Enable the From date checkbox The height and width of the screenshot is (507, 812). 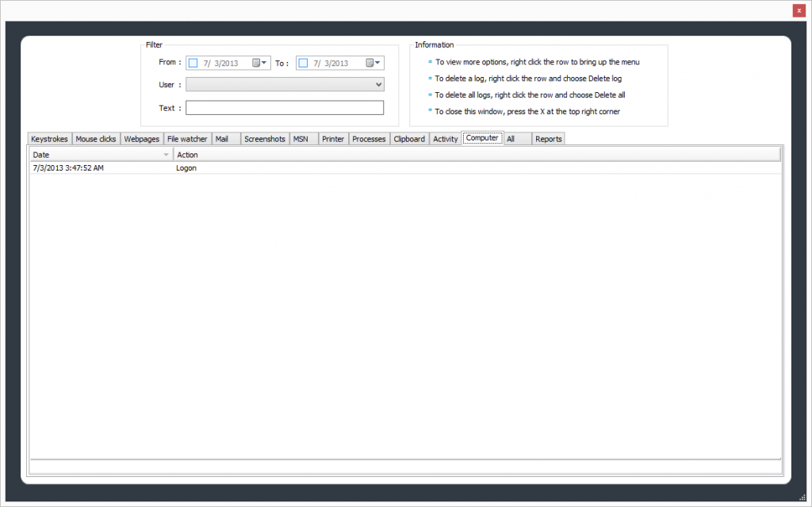[193, 63]
